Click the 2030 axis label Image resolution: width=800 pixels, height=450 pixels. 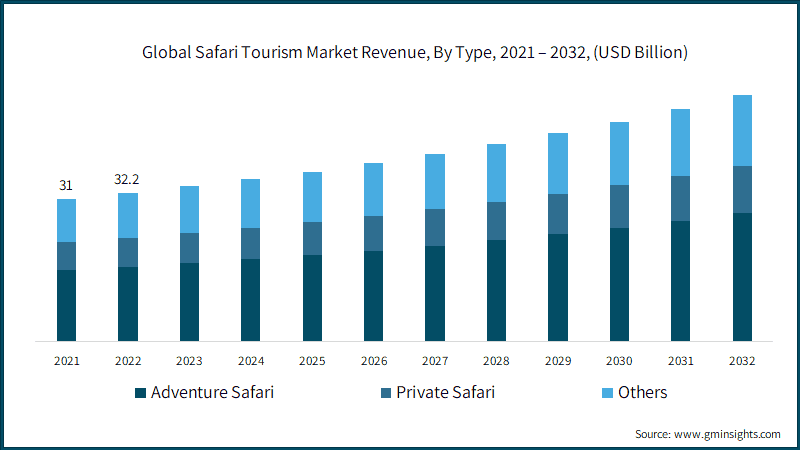point(619,361)
